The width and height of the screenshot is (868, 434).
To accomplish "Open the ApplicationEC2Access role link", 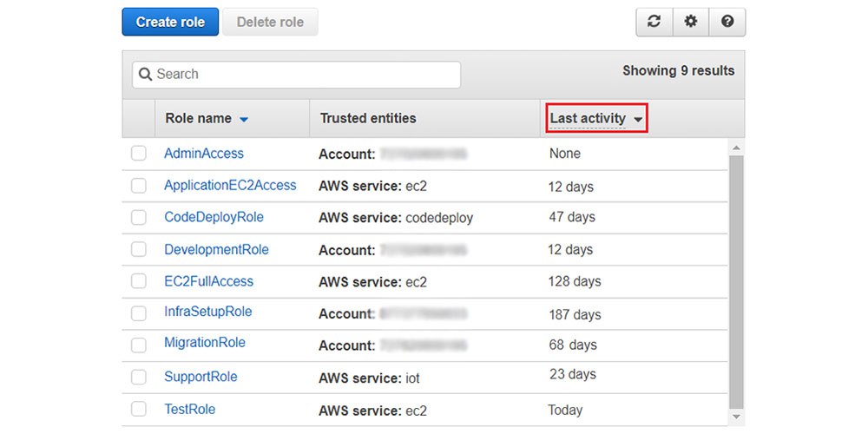I will (x=230, y=186).
